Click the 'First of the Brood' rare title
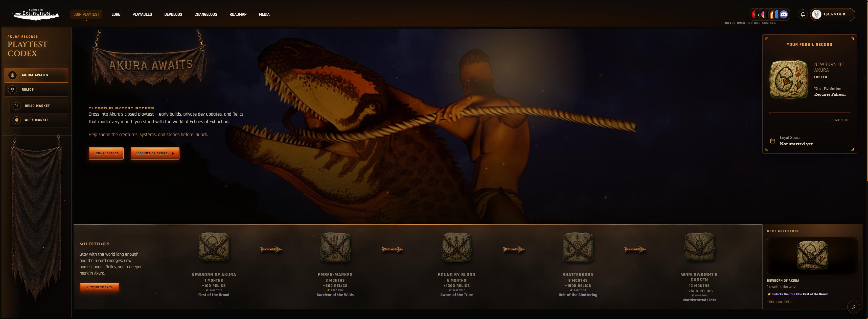This screenshot has height=319, width=868. click(214, 295)
